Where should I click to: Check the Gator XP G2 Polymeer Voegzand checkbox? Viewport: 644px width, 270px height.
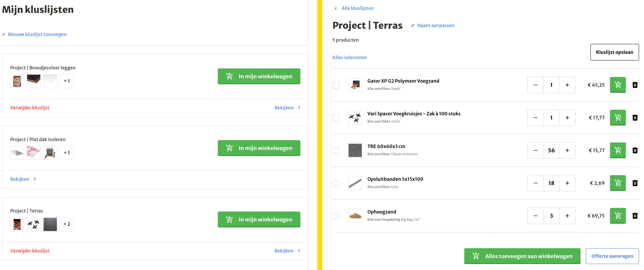pyautogui.click(x=336, y=85)
